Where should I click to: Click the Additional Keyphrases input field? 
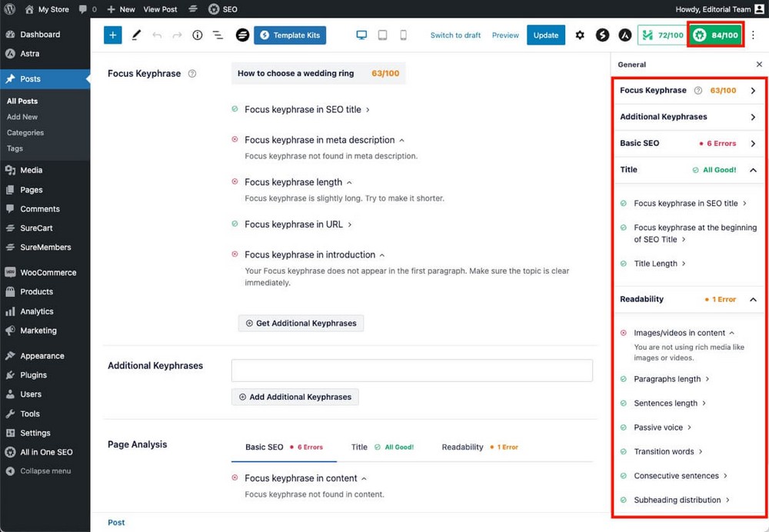coord(411,371)
